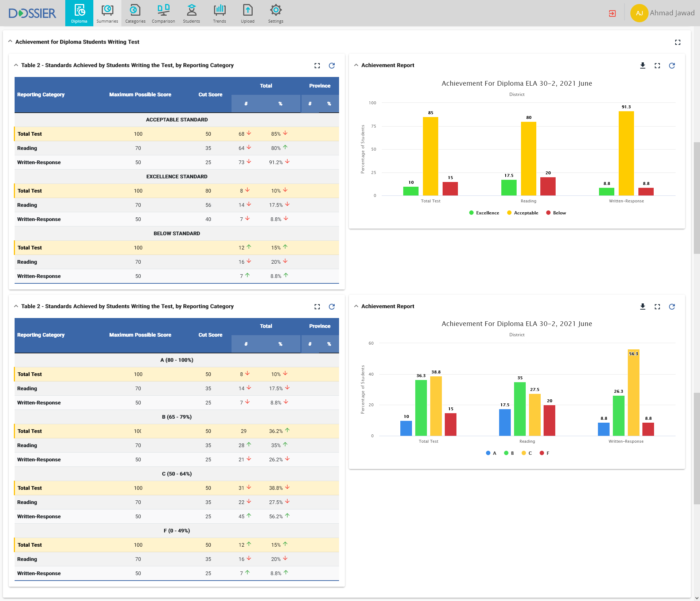Go to the Students page
This screenshot has height=601, width=700.
pyautogui.click(x=191, y=13)
